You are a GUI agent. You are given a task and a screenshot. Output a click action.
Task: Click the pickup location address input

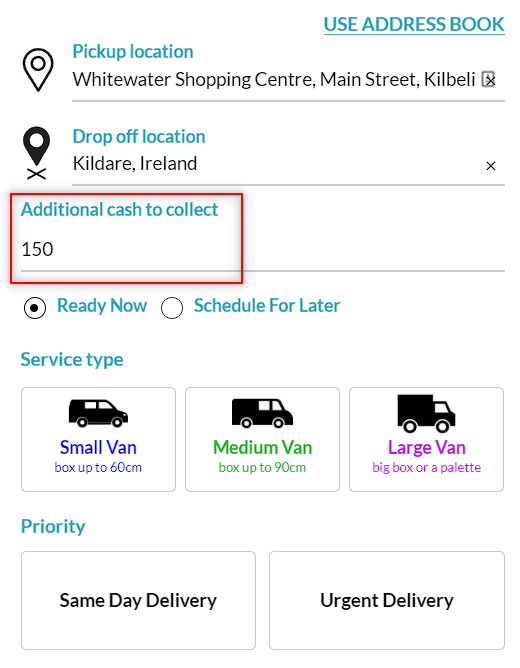coord(274,80)
